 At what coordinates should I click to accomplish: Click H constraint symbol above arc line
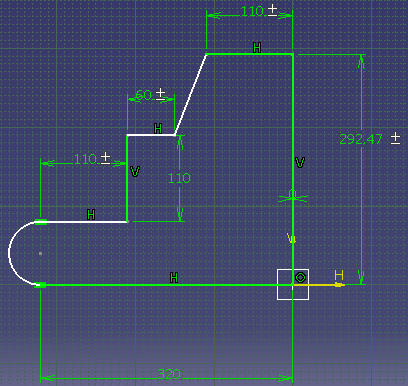point(91,214)
